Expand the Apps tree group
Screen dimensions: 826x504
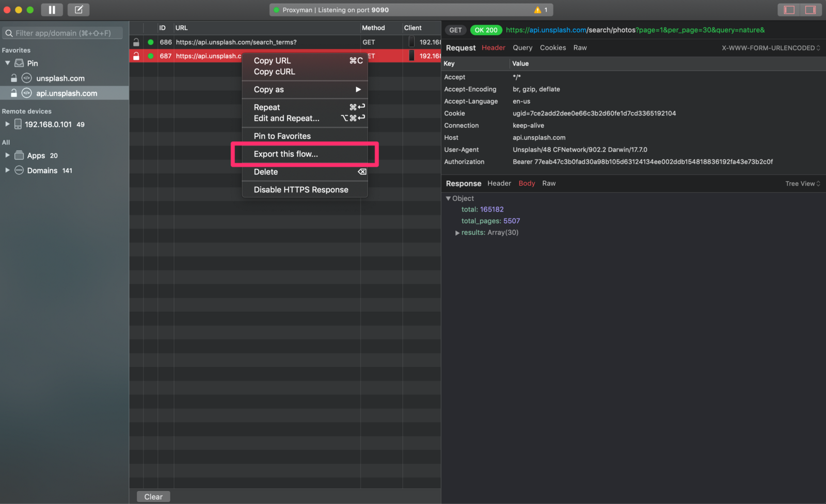(7, 155)
